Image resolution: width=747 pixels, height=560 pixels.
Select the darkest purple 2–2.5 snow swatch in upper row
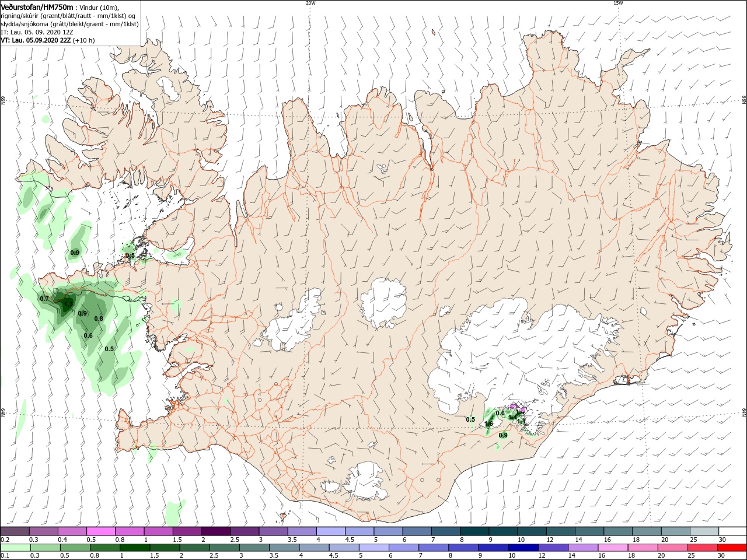point(215,531)
